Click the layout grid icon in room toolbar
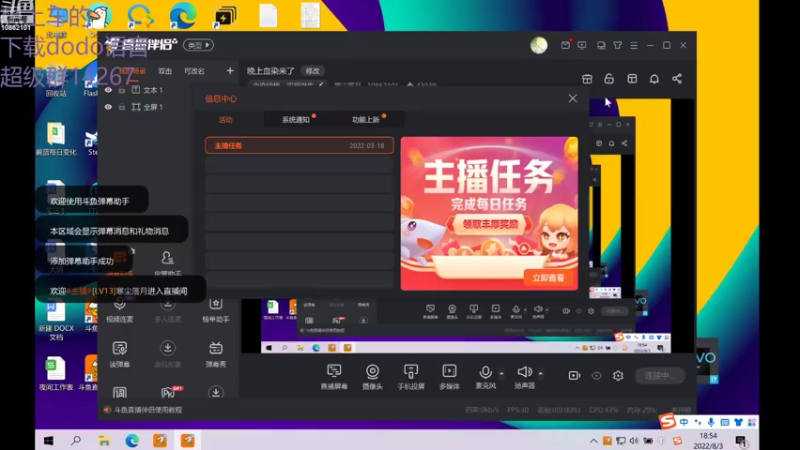The width and height of the screenshot is (800, 450). pyautogui.click(x=632, y=79)
